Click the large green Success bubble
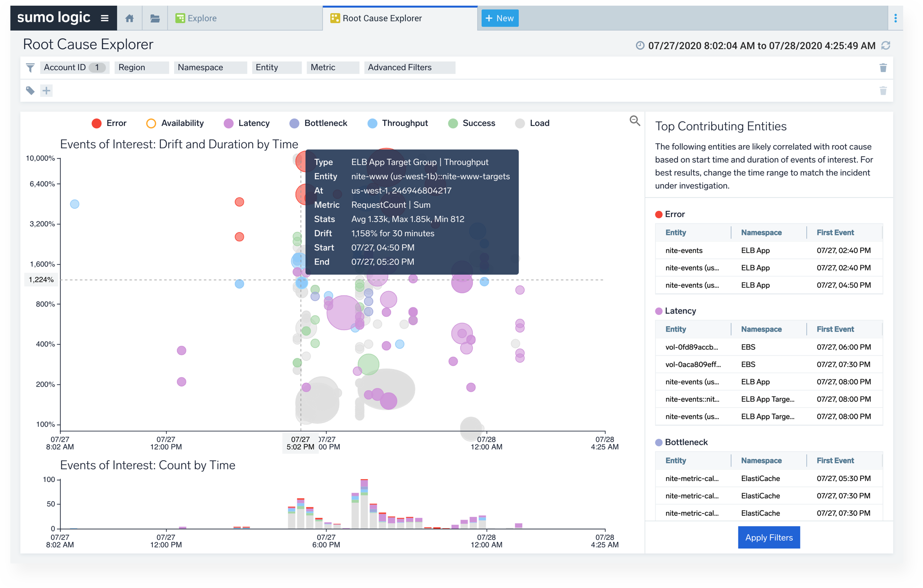Screen dimensions: 923x588 (369, 364)
